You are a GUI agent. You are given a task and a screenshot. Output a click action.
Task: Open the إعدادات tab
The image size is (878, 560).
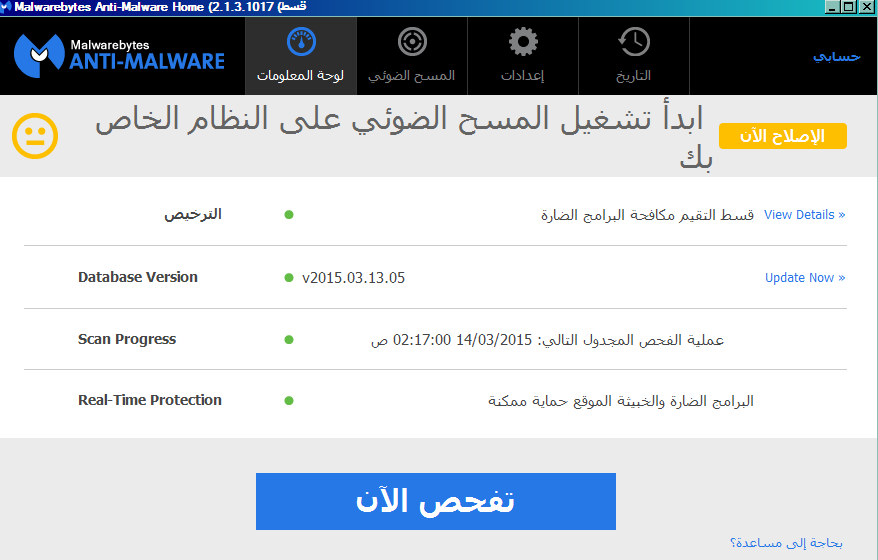[522, 76]
